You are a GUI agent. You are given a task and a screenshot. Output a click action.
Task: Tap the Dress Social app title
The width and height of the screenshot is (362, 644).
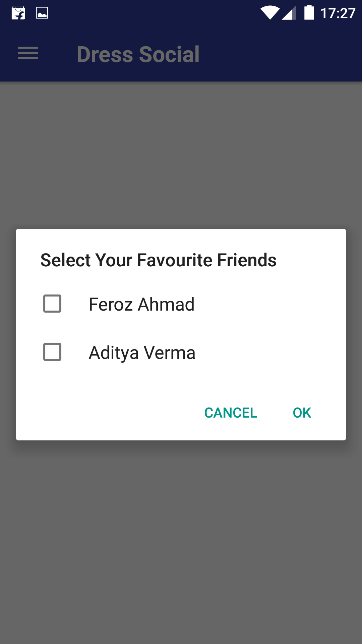[x=138, y=54]
